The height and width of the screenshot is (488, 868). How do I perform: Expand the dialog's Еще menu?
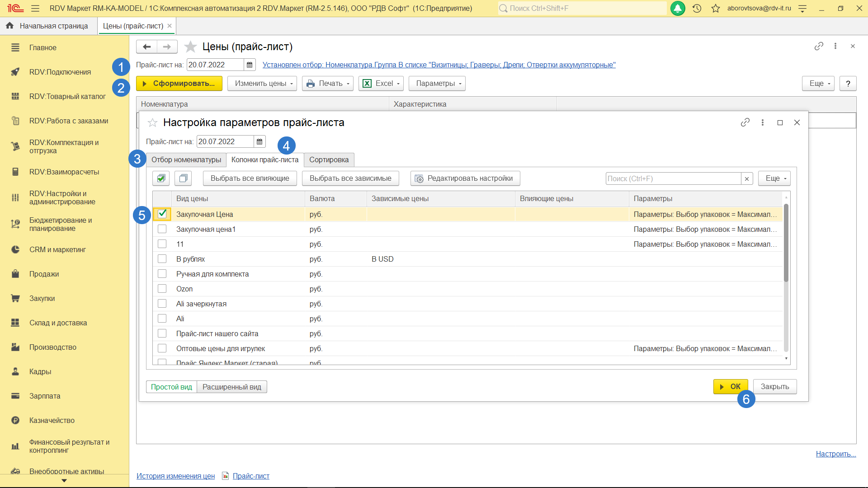(774, 178)
